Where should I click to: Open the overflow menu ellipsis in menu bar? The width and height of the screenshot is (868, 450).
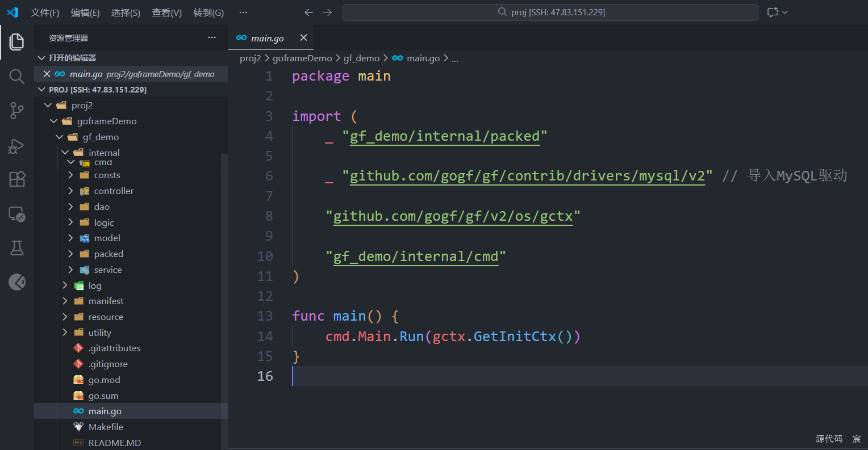click(x=243, y=12)
